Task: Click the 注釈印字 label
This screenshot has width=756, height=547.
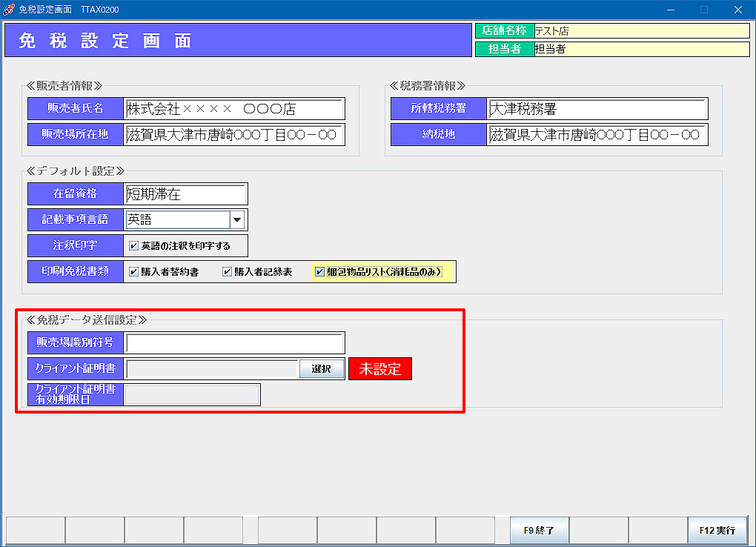Action: [x=76, y=246]
